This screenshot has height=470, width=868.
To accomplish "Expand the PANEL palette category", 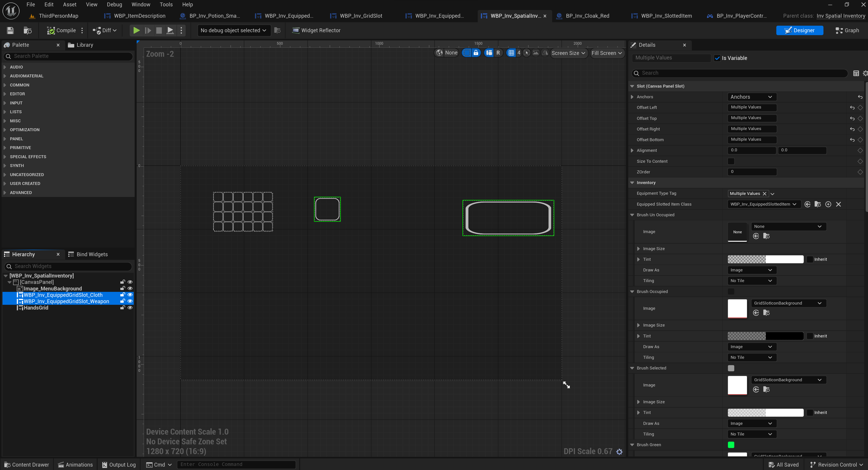I will 16,138.
